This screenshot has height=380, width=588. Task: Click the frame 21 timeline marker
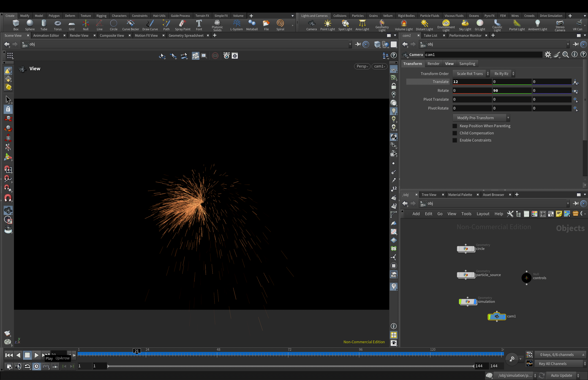(x=137, y=351)
